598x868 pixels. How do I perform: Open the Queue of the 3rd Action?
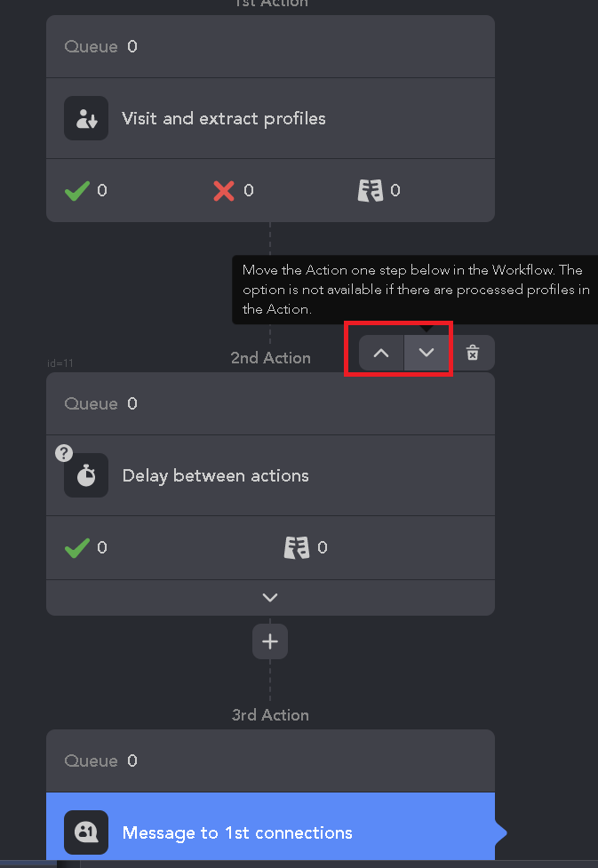tap(270, 760)
